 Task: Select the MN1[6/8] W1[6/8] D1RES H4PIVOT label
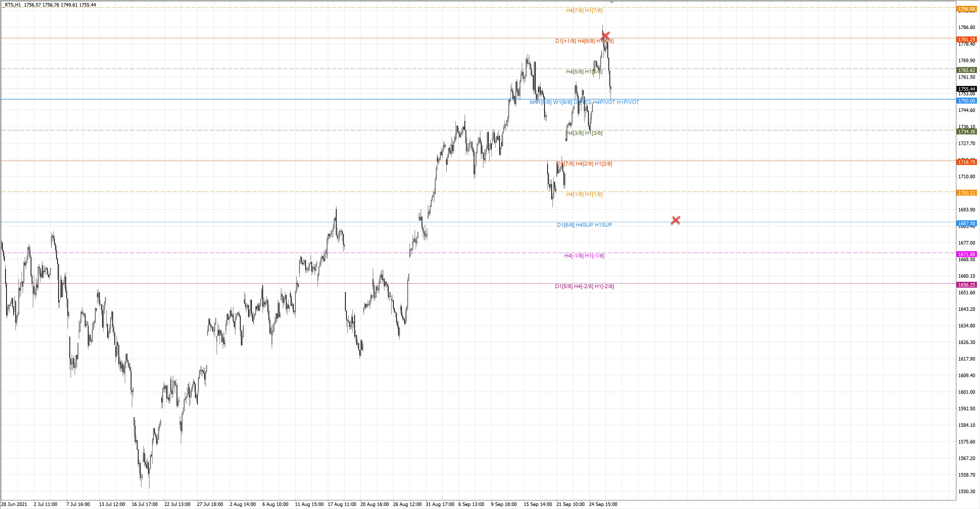tap(584, 102)
